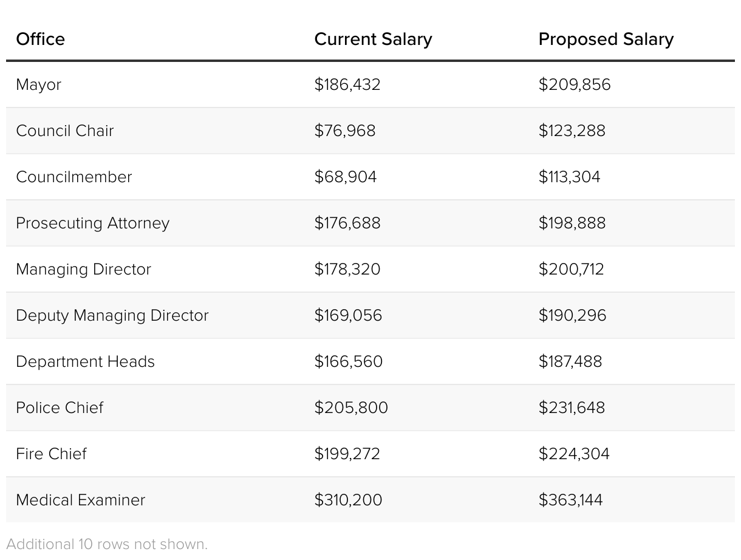Select Deputy Managing Director row label

point(112,315)
